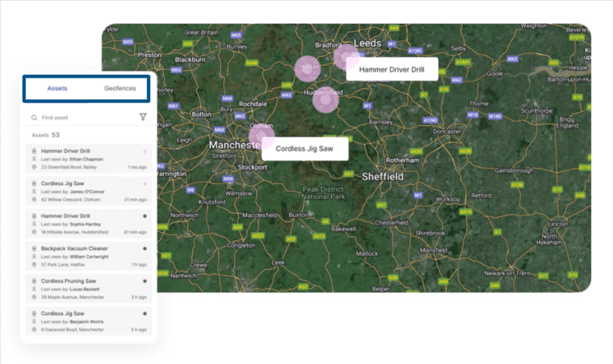Viewport: 613px width, 364px height.
Task: Click the Chesterfield label on the map
Action: (x=391, y=222)
